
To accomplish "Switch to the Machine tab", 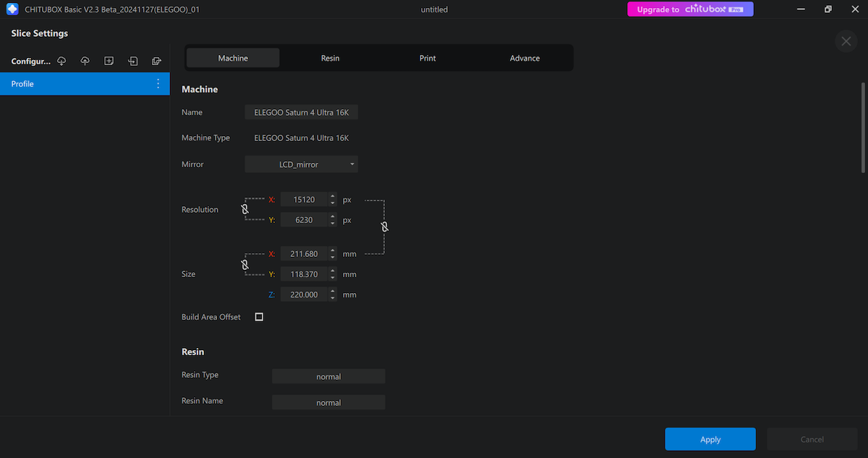I will coord(233,58).
